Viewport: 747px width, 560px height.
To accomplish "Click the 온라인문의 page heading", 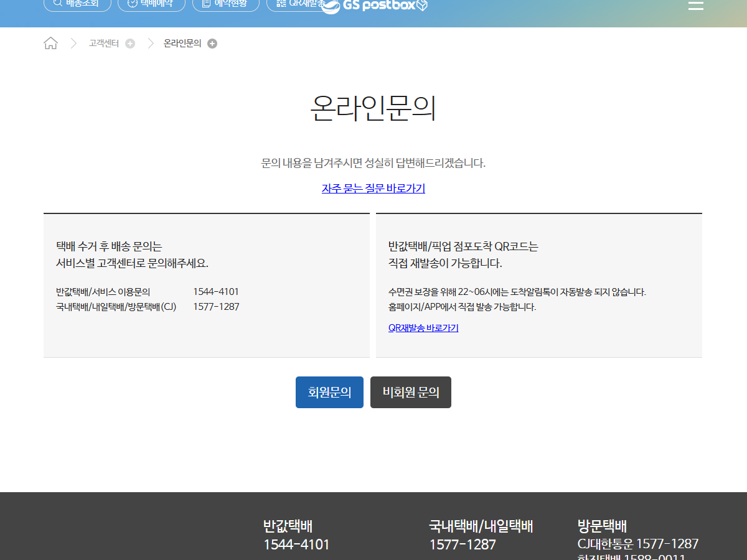I will (x=374, y=108).
